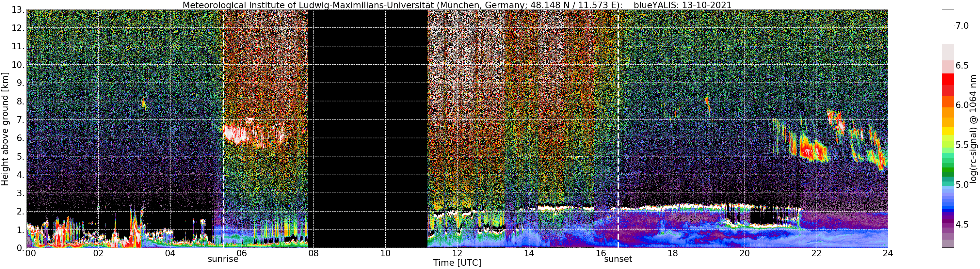
Task: Click colorbar tick label '6.0'
Action: point(962,105)
